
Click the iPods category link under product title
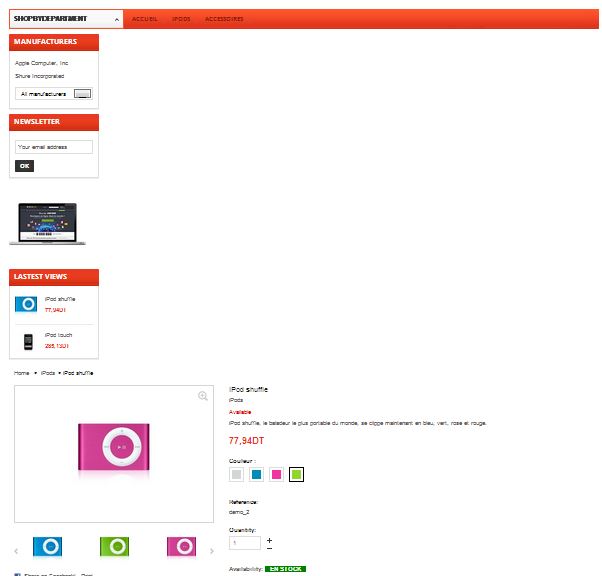click(x=236, y=400)
